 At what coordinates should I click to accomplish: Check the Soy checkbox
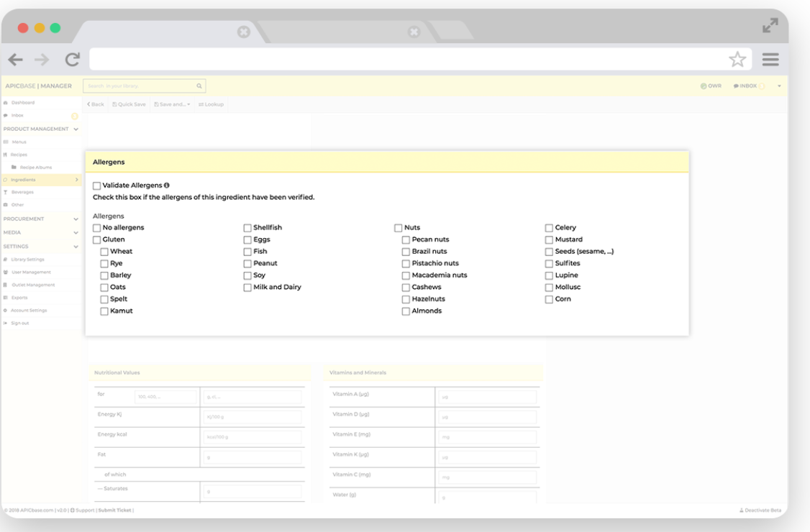pos(247,275)
